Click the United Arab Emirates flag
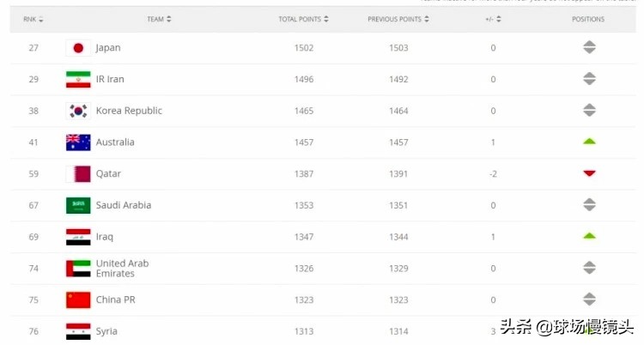This screenshot has width=644, height=345. pos(78,269)
